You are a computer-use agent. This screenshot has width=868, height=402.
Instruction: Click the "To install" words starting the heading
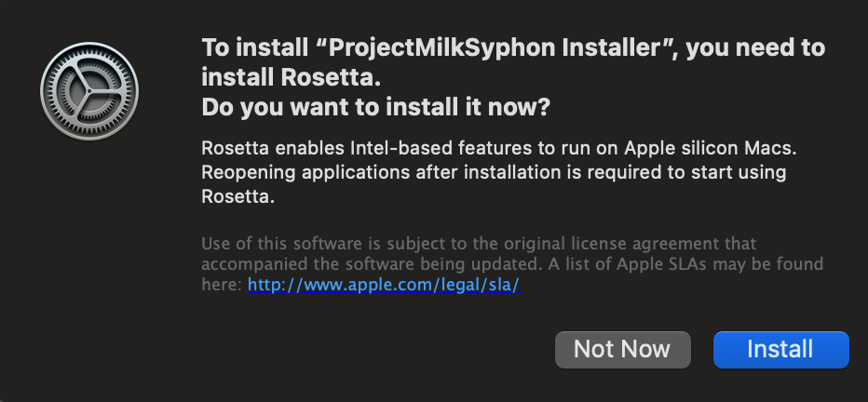tap(241, 47)
